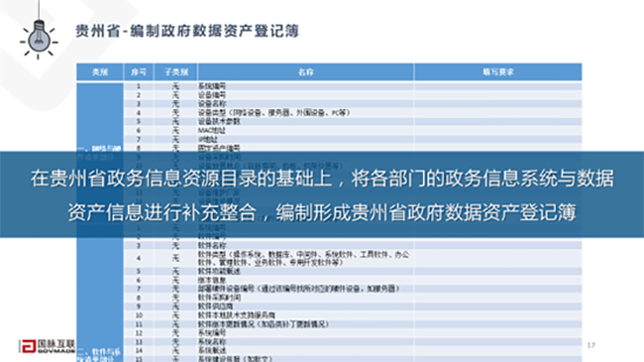Click banner line starting 资产信息进行补充整合
The height and width of the screenshot is (362, 644).
pyautogui.click(x=322, y=212)
